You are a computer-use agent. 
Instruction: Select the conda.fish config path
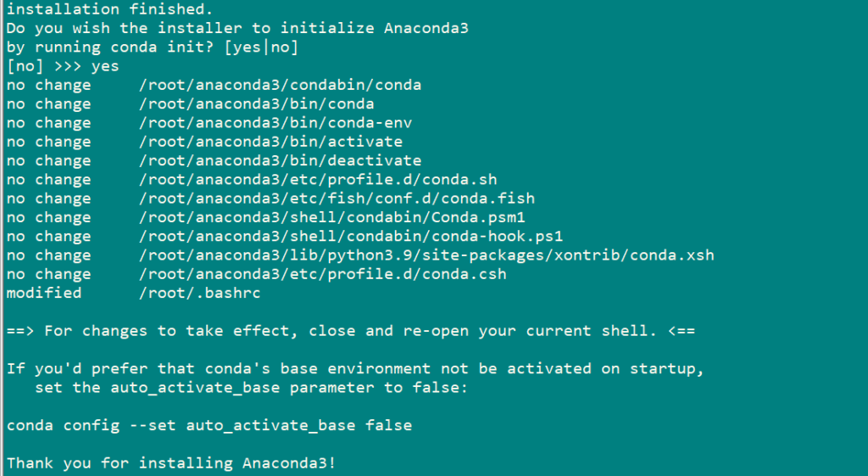pyautogui.click(x=337, y=199)
